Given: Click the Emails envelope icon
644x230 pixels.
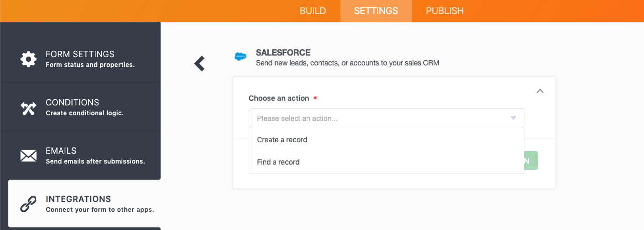Looking at the screenshot, I should 28,156.
